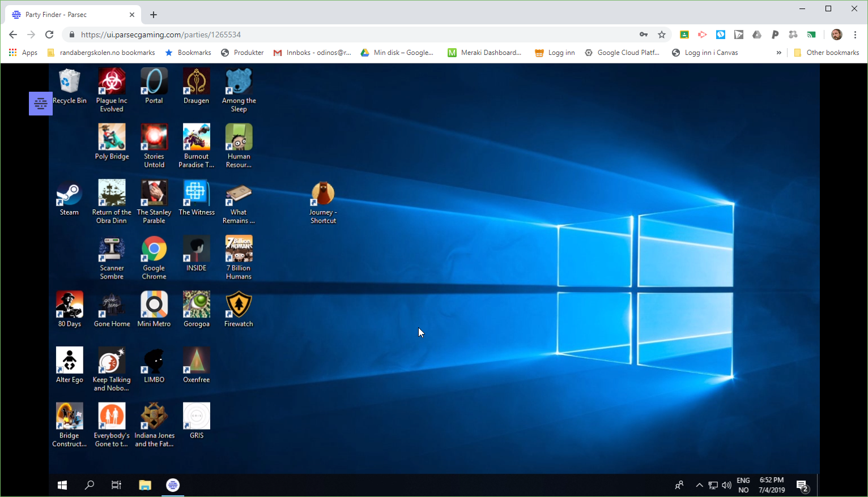Click the Bridge Constructor shortcut

pos(70,425)
